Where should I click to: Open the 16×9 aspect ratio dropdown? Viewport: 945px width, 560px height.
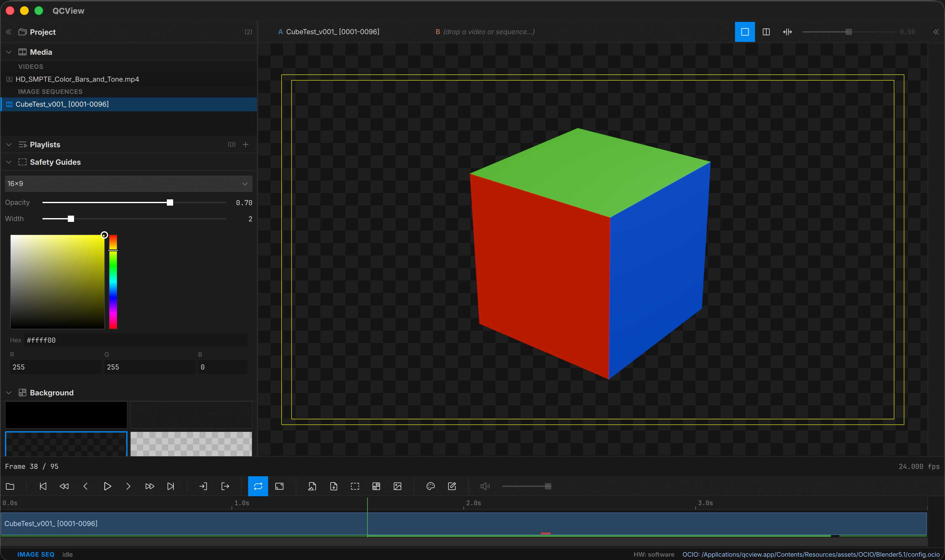pyautogui.click(x=129, y=183)
